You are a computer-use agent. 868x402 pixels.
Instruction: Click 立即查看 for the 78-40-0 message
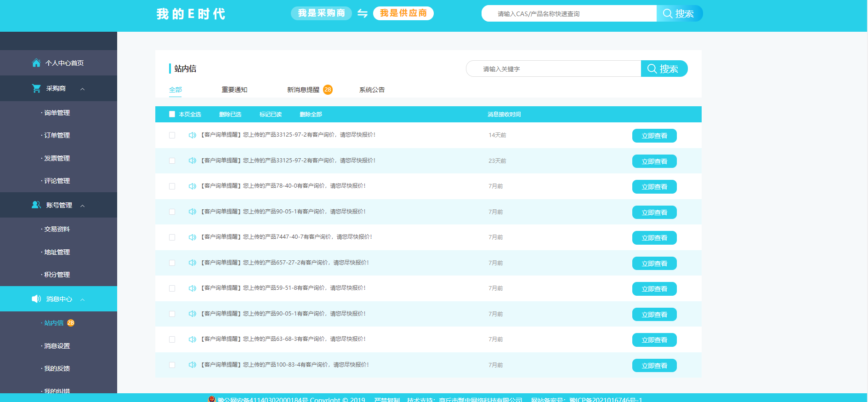click(x=654, y=187)
